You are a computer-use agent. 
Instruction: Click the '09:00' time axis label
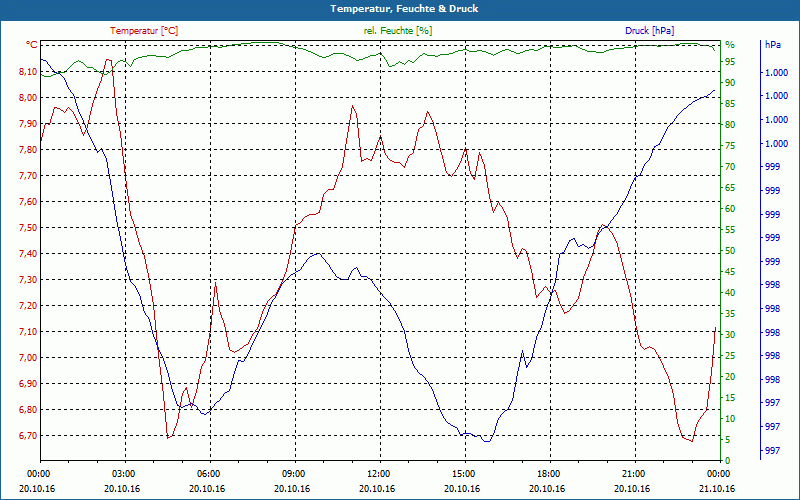point(295,473)
